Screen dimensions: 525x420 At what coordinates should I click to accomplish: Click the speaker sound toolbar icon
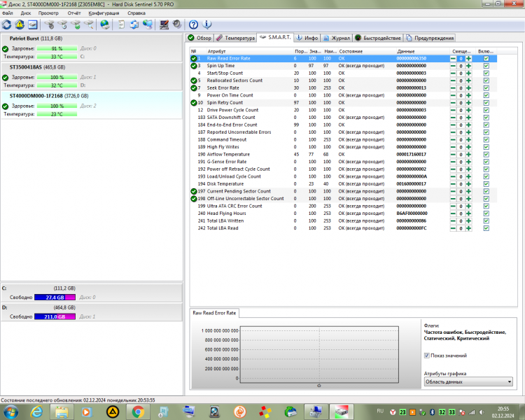177,24
